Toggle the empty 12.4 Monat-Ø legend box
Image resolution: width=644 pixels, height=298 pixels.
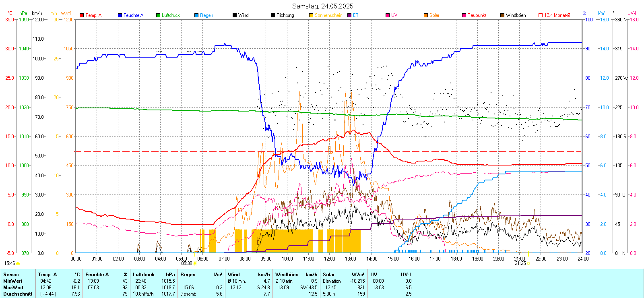tap(541, 15)
